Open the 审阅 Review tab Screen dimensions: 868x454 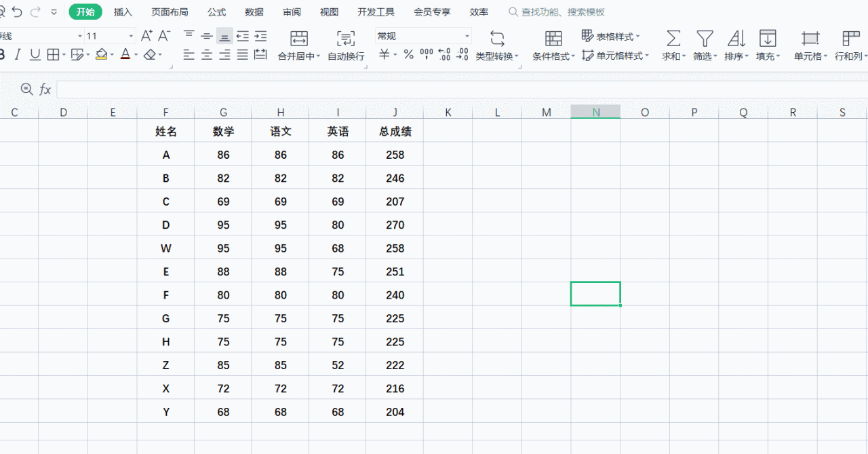tap(292, 12)
